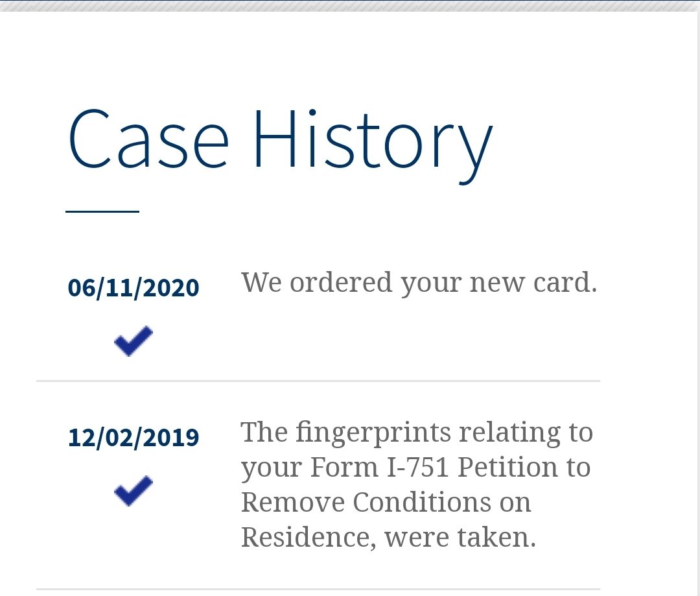This screenshot has height=596, width=700.
Task: Click the word 'Form' before I-751
Action: [x=344, y=468]
